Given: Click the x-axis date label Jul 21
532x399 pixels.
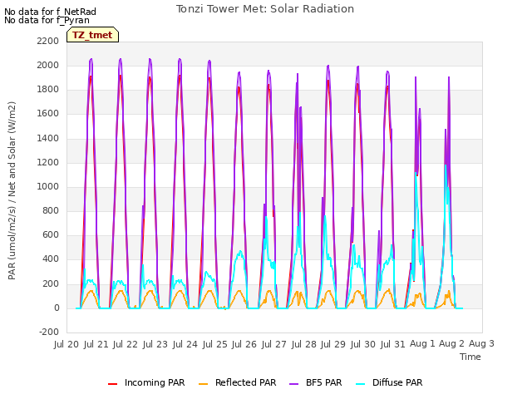Looking at the screenshot, I should (x=96, y=344).
